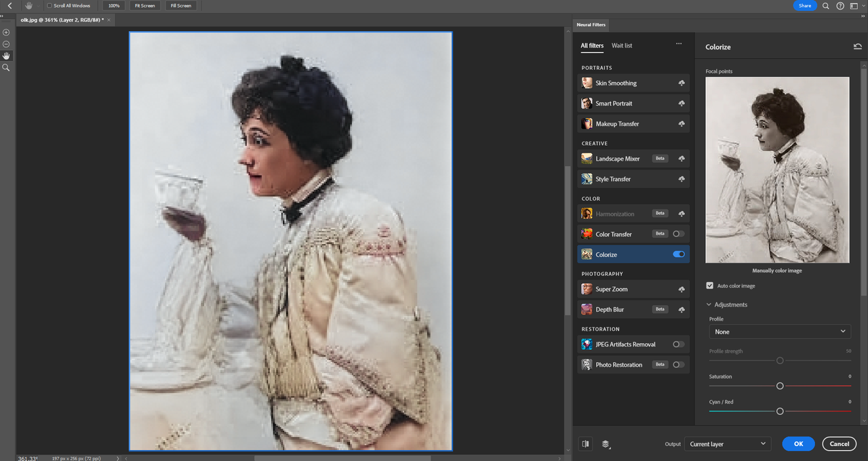Turn on the Color Transfer filter toggle
Viewport: 868px width, 461px height.
pyautogui.click(x=678, y=234)
